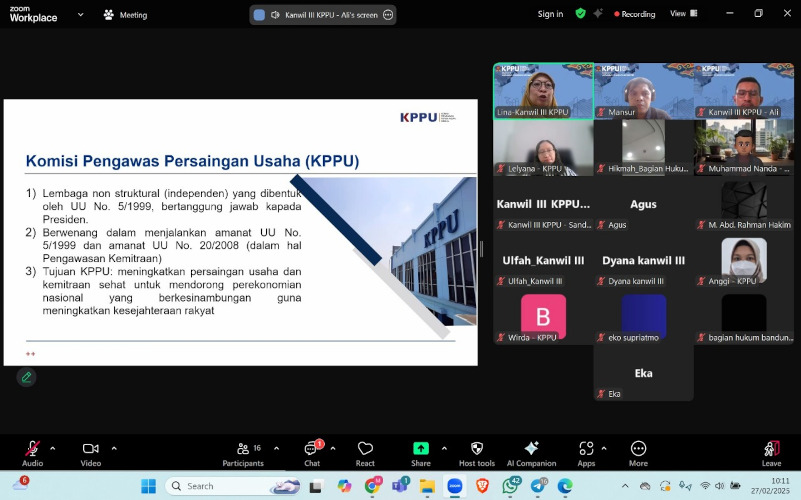Select Lina-Kanwil III KPPU video tile

[x=544, y=91]
